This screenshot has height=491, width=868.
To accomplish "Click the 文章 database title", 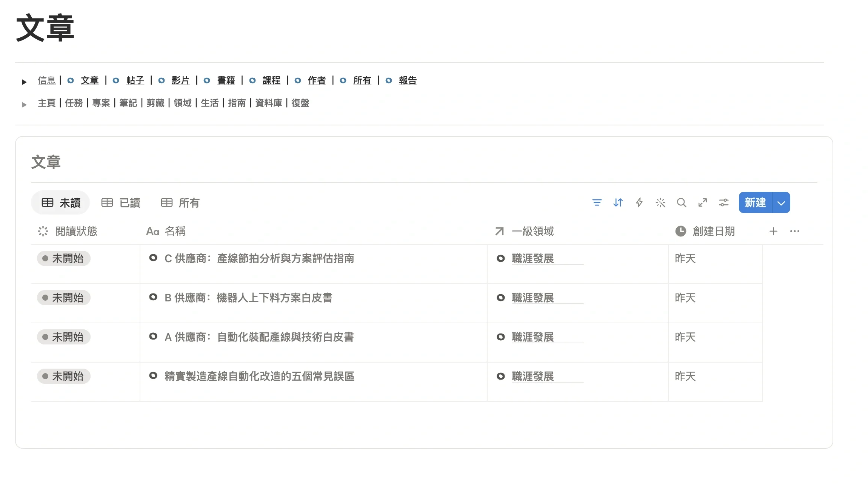I will click(x=46, y=162).
